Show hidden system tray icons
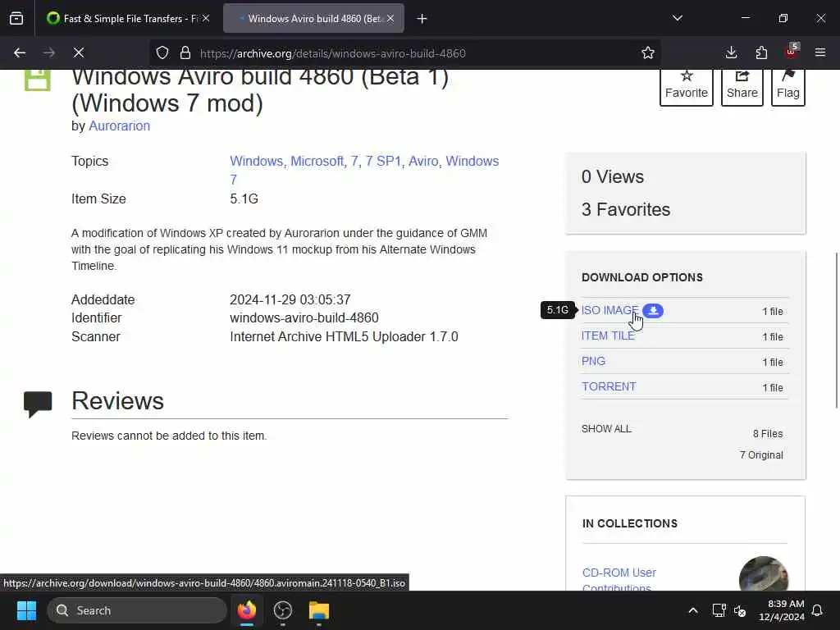Viewport: 840px width, 630px height. [692, 610]
